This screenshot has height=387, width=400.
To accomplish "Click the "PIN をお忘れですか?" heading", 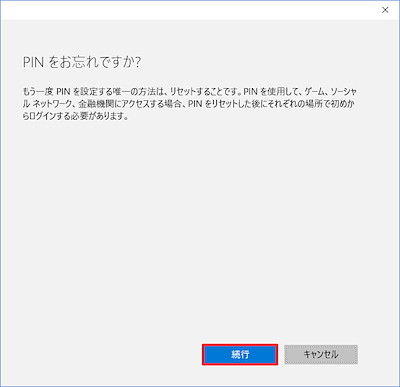I will click(82, 62).
